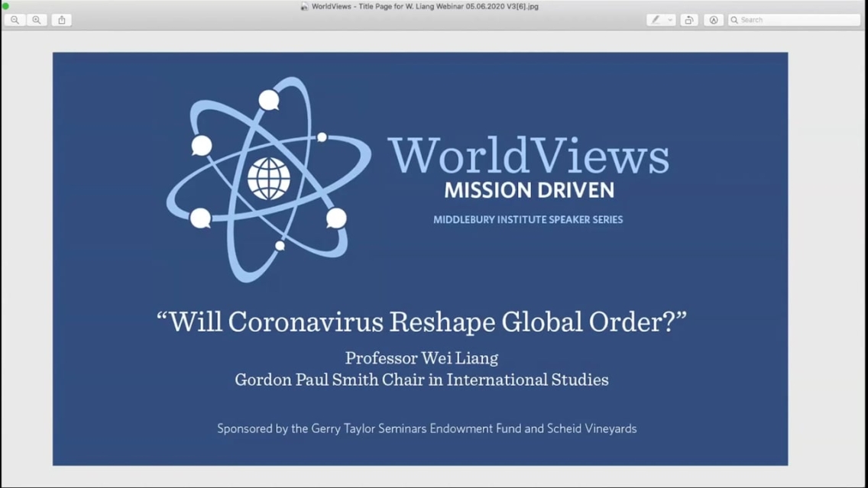Click the WorldViews slide image
The height and width of the screenshot is (488, 868).
click(420, 258)
